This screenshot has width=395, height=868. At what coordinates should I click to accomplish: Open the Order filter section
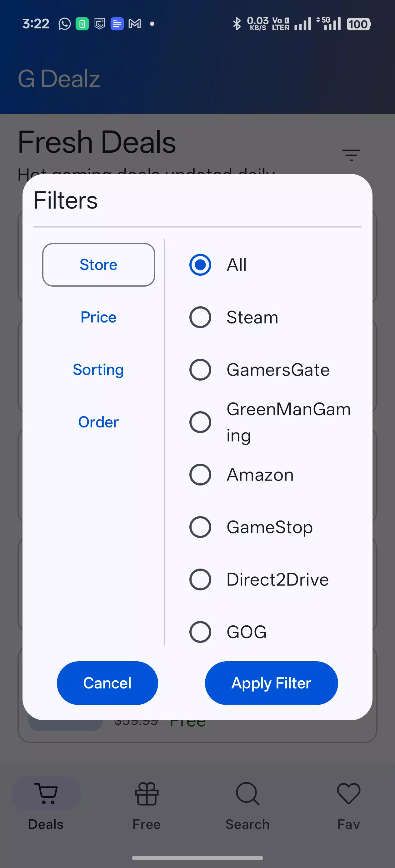coord(98,422)
